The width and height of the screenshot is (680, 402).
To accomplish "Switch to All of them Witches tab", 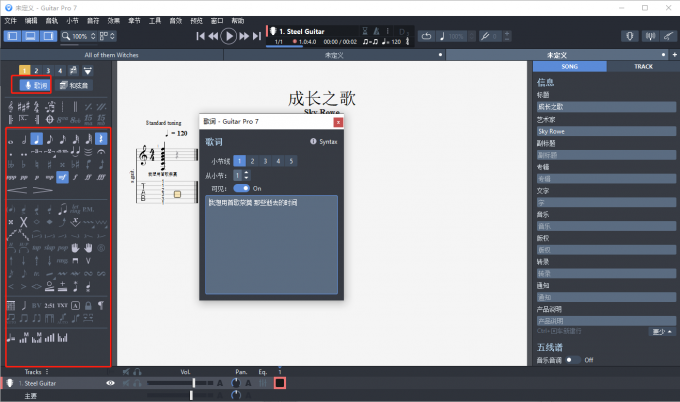I will click(x=111, y=55).
